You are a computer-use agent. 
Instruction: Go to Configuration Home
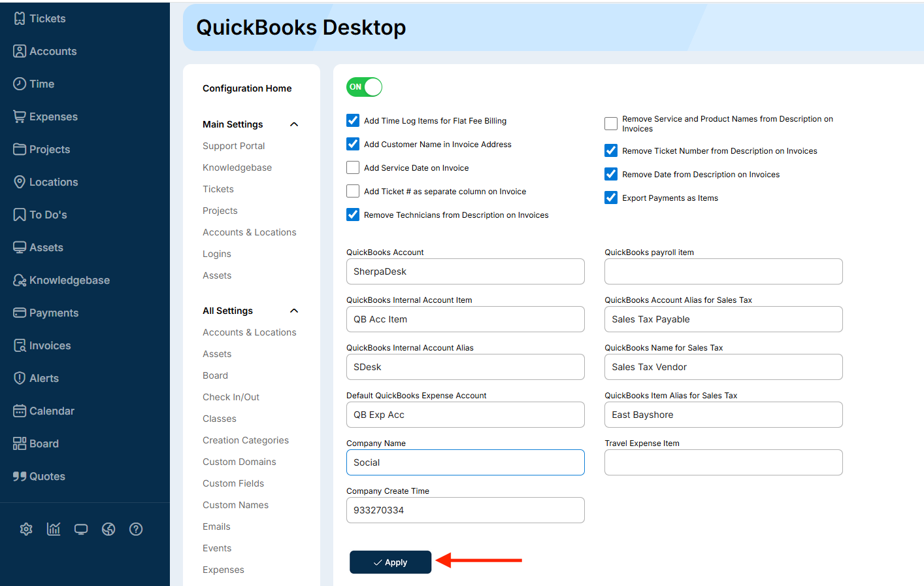tap(247, 88)
